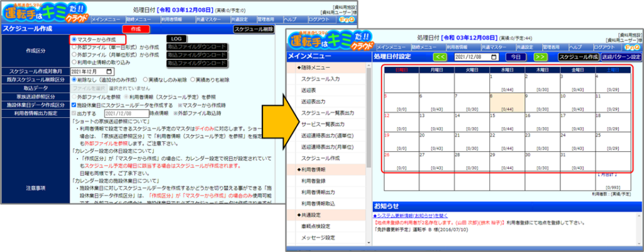Select the マスターから作成 radio option
Screen dimensions: 644x252
[74, 40]
